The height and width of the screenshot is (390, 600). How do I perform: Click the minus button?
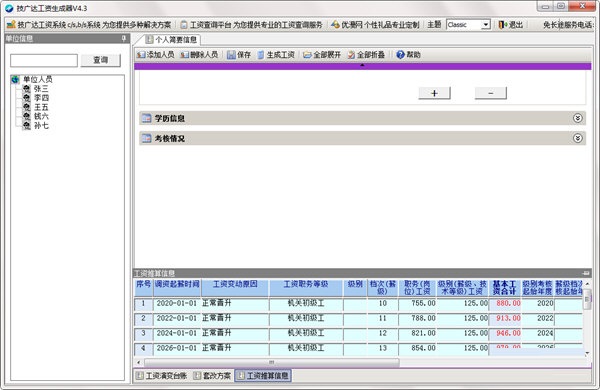(491, 93)
